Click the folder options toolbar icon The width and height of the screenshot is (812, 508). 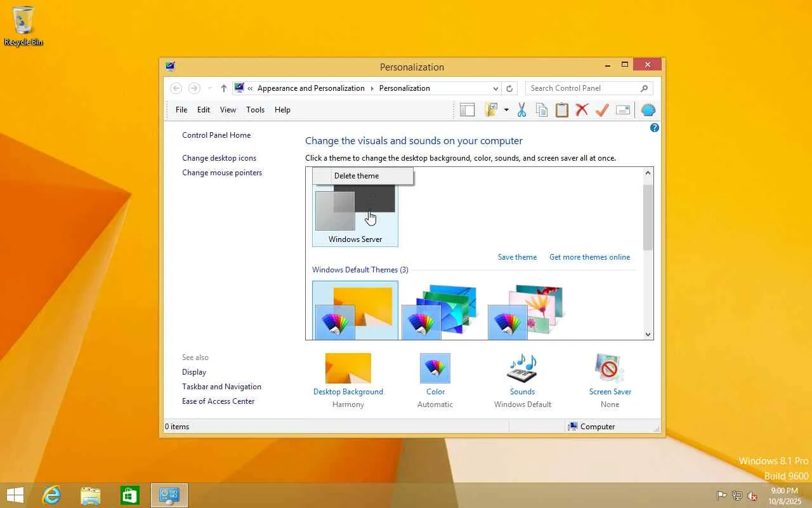click(x=491, y=110)
